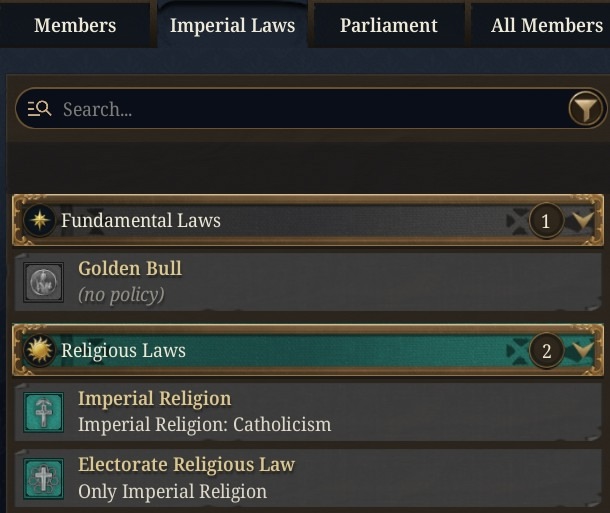Click the Fundamental Laws star icon
Image resolution: width=610 pixels, height=513 pixels.
pyautogui.click(x=39, y=220)
